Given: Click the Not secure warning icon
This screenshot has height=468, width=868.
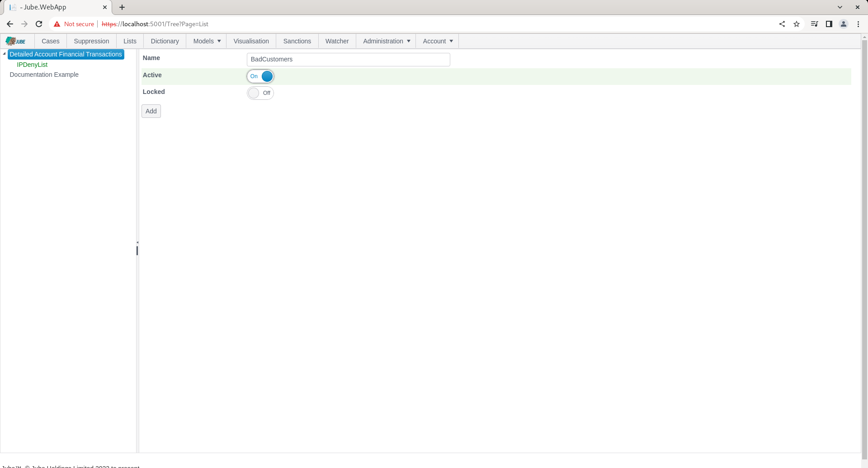Looking at the screenshot, I should pos(57,24).
